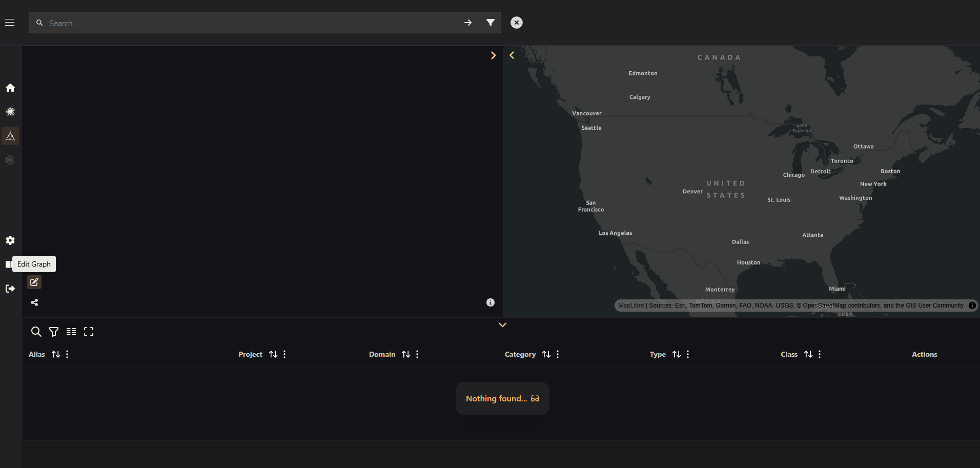Sort table by Project
The width and height of the screenshot is (980, 468).
click(x=273, y=354)
